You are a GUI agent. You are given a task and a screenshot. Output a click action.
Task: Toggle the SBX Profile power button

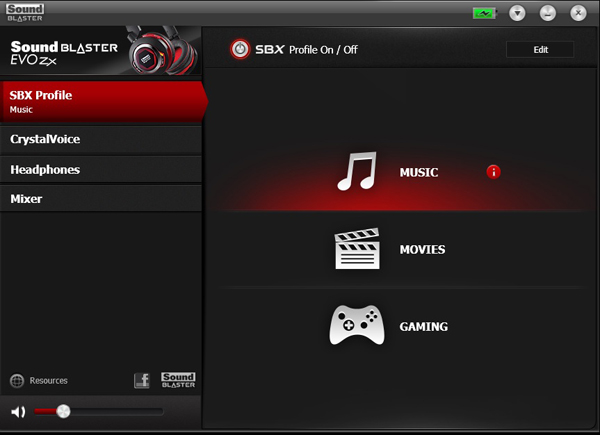pos(240,49)
